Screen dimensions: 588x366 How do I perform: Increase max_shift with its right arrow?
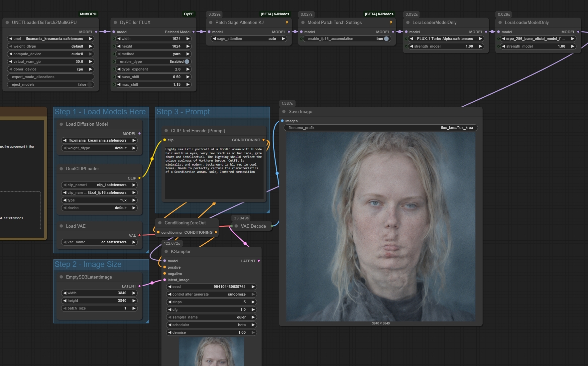tap(188, 85)
